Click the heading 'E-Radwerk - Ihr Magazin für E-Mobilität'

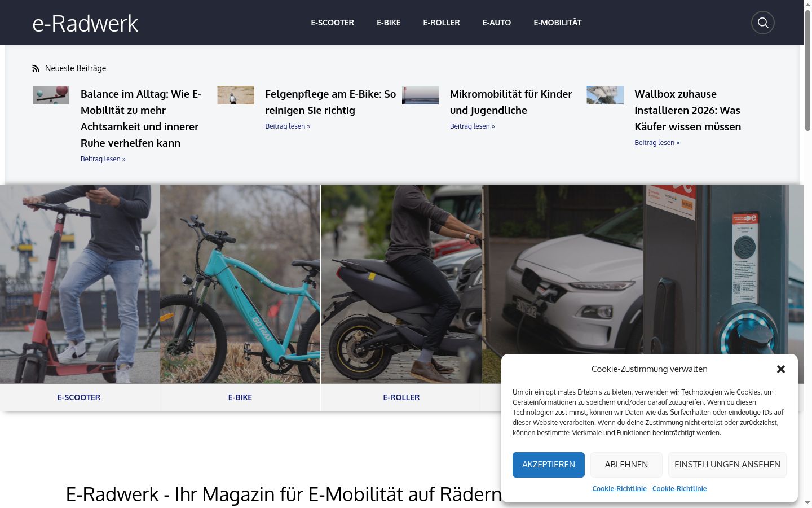click(x=284, y=494)
